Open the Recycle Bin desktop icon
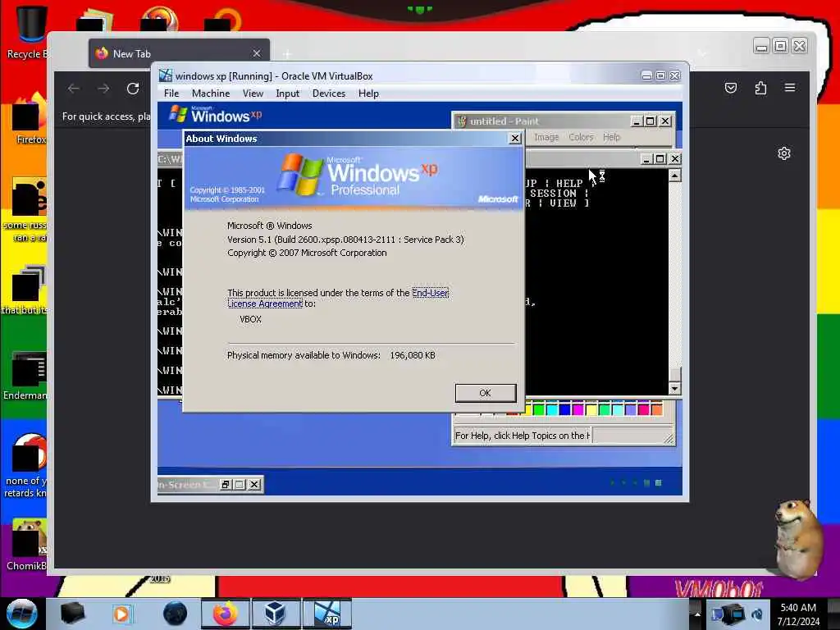The image size is (840, 630). [x=27, y=32]
